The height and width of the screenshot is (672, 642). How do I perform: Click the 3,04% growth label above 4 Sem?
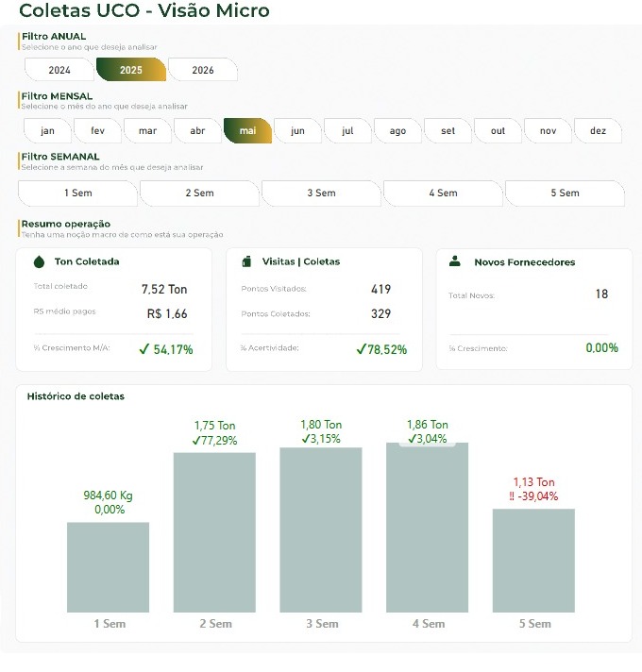[x=428, y=439]
